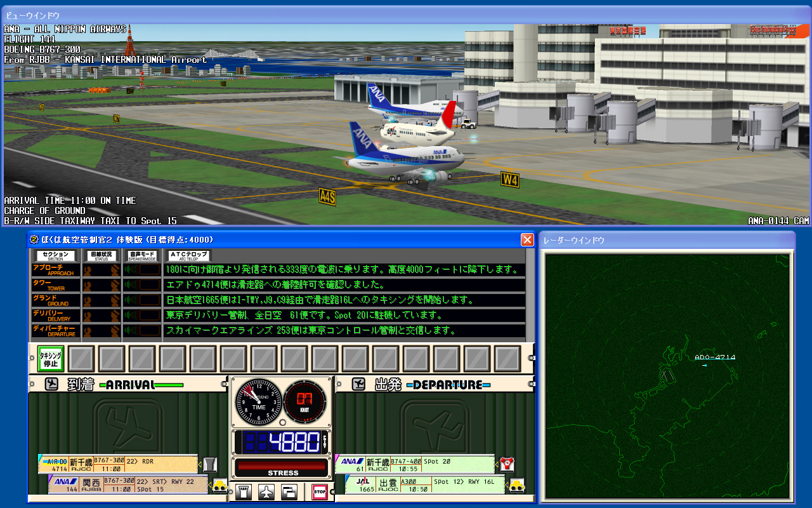Toggle speaker mode for the タワー section
This screenshot has height=508, width=812.
click(142, 284)
